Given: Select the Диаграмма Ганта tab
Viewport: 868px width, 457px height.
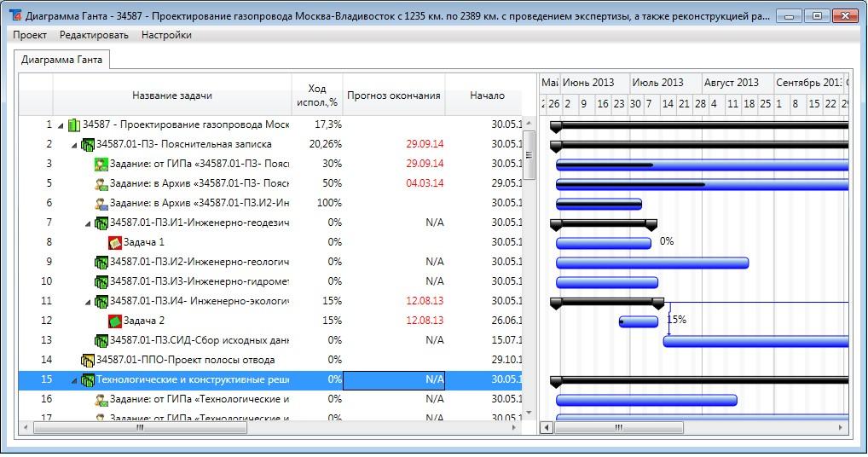Looking at the screenshot, I should 61,60.
